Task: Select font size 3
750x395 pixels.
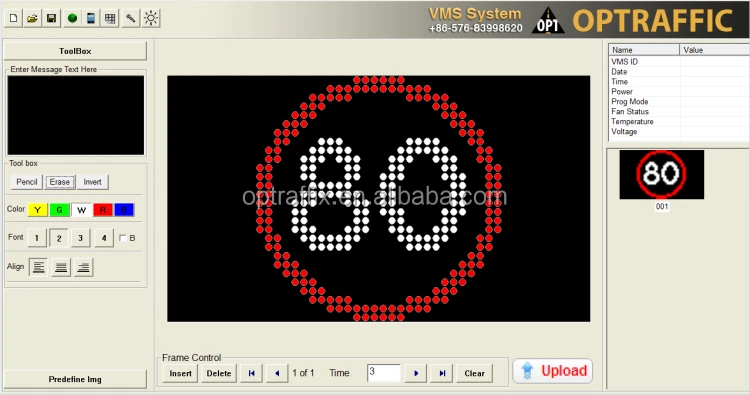Action: coord(80,238)
